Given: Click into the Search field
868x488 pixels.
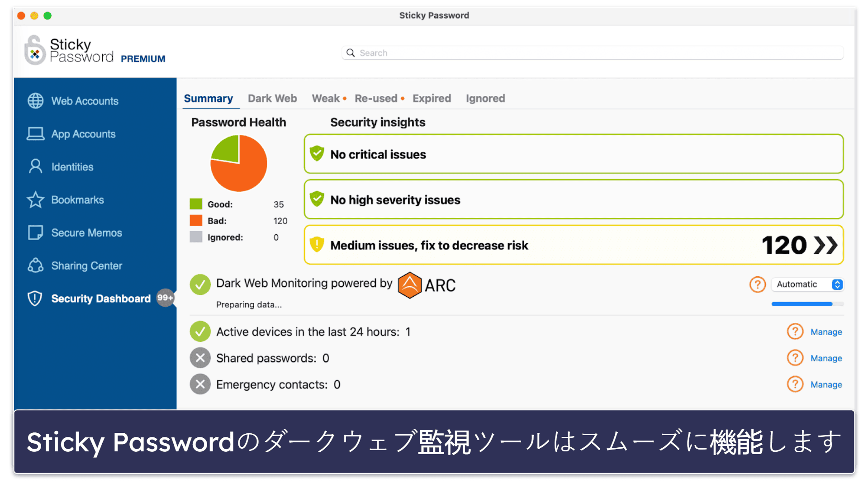Looking at the screenshot, I should [x=593, y=53].
